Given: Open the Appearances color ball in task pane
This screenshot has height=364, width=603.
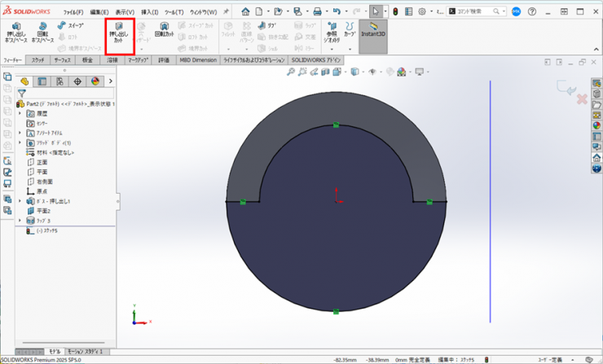Looking at the screenshot, I should [596, 125].
